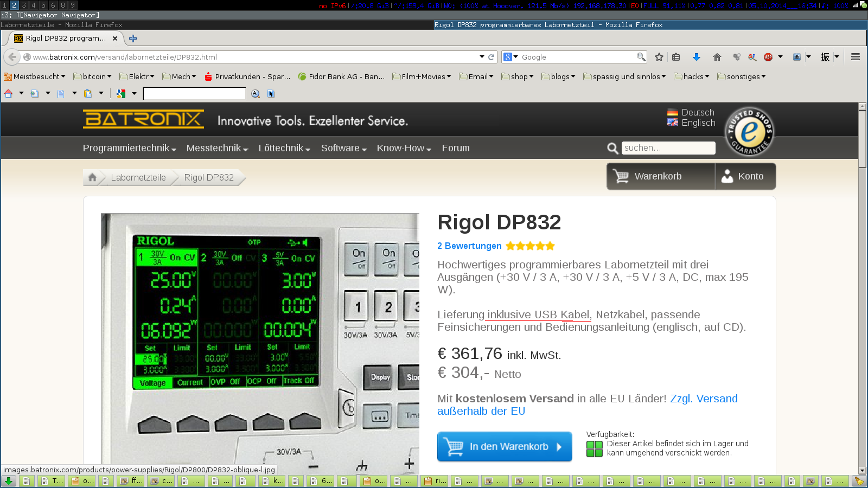Open the Privatkunden - Spar... bookmark
This screenshot has height=488, width=868.
tap(247, 77)
